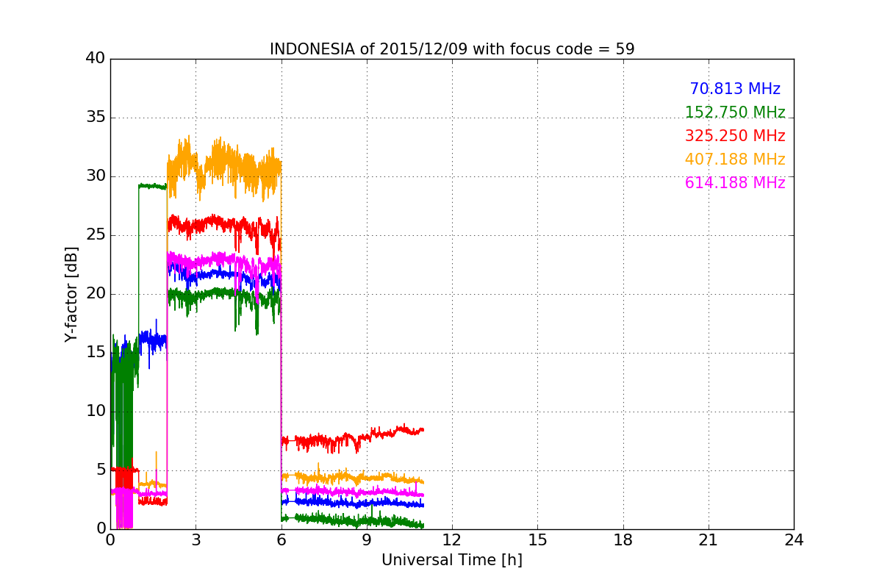Click x-axis tick label 24
Viewport: 882px width, 588px height.
click(794, 540)
